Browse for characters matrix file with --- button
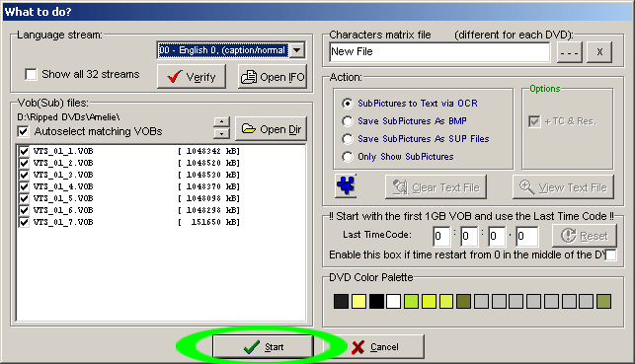The image size is (635, 364). coord(570,52)
